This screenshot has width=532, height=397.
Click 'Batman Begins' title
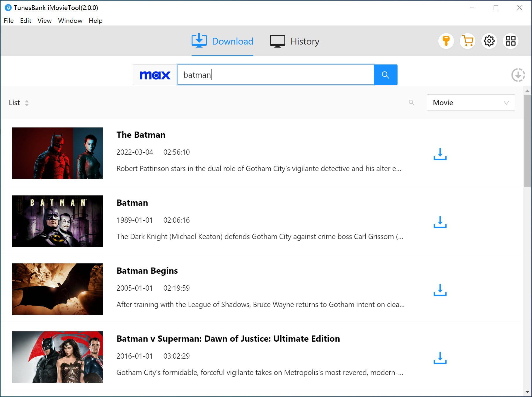pos(147,271)
